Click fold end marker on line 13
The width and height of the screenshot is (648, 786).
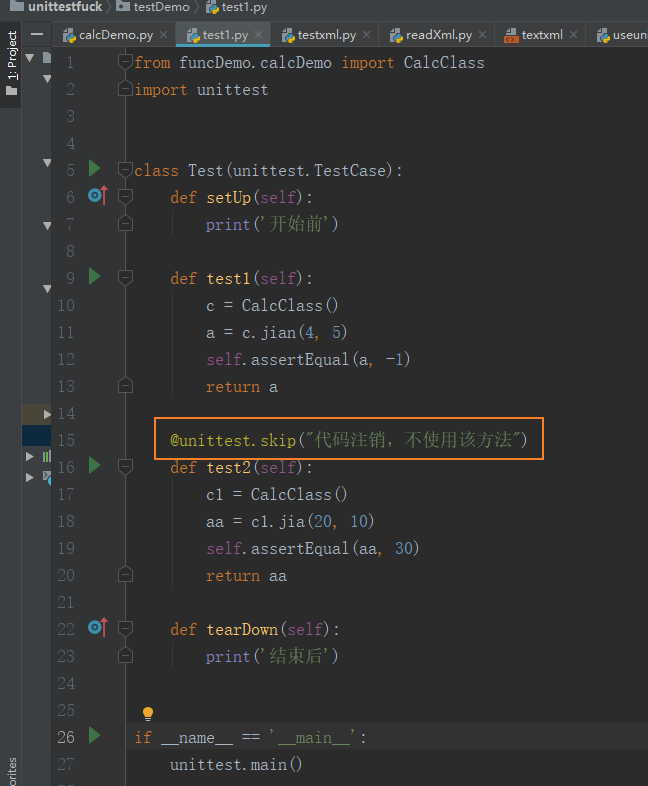[x=125, y=386]
